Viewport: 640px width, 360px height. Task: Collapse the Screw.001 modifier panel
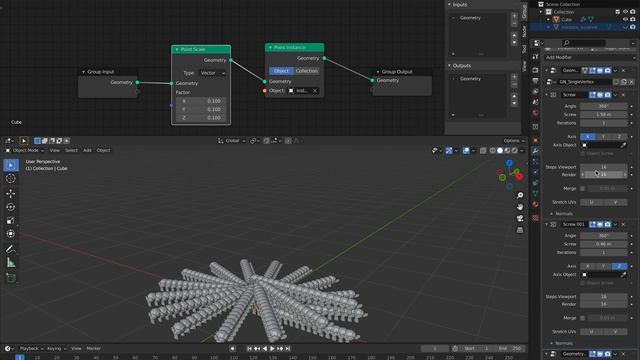[547, 224]
